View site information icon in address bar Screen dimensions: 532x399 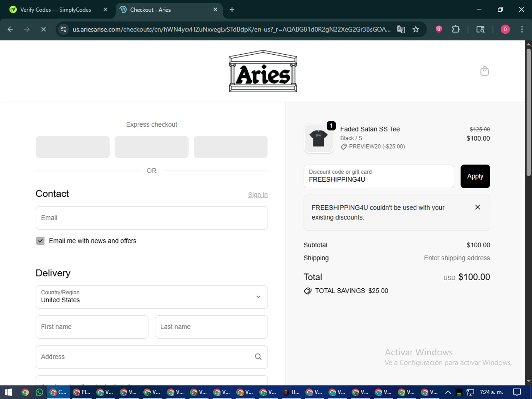coord(63,29)
